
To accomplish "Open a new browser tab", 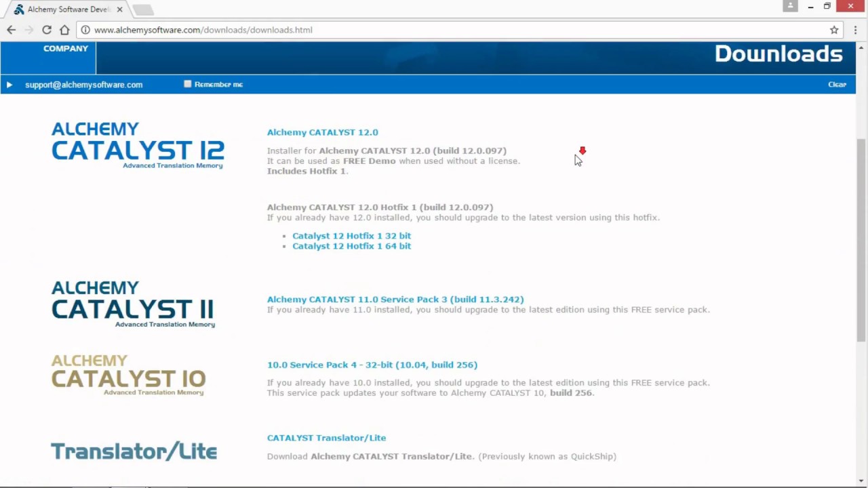I will [143, 9].
